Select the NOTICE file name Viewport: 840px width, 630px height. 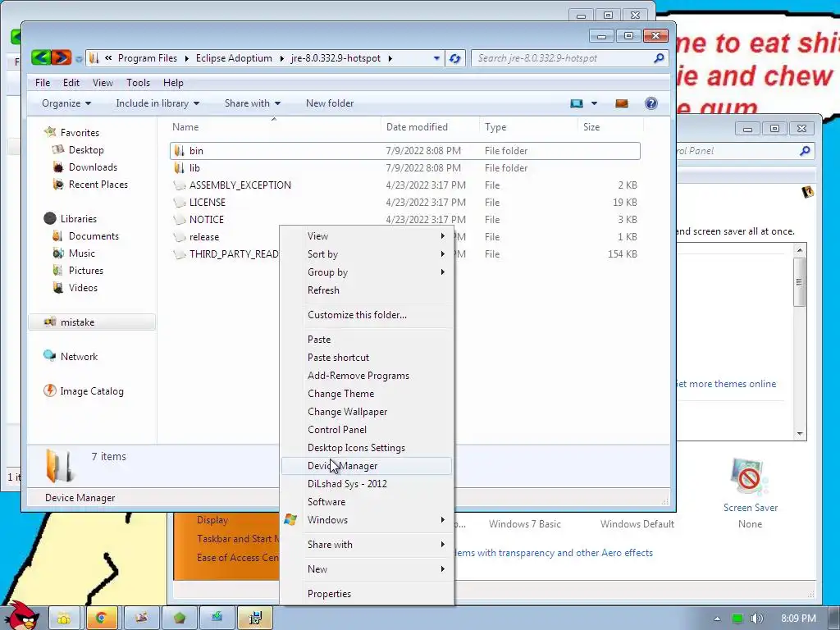click(206, 220)
